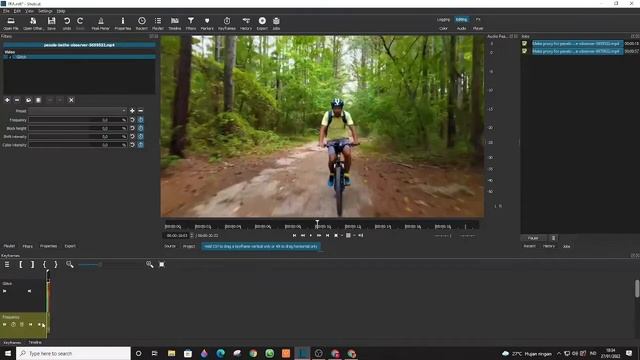Remove the selected filter with minus button

click(17, 100)
